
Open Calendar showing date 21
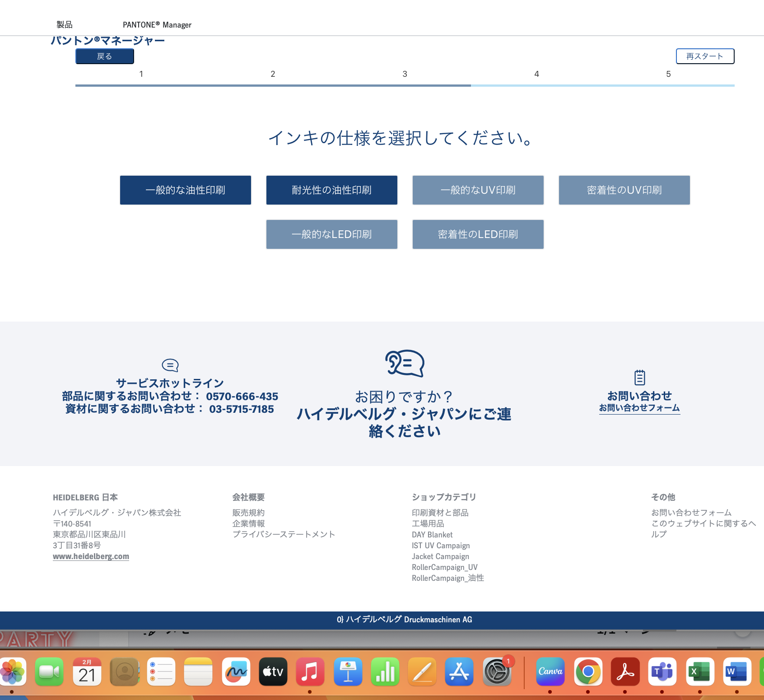pos(87,672)
